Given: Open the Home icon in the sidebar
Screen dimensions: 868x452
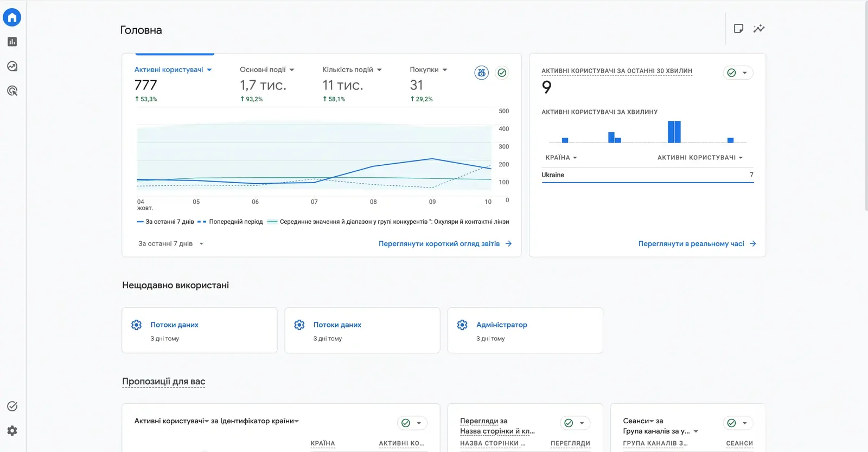Looking at the screenshot, I should click(12, 17).
